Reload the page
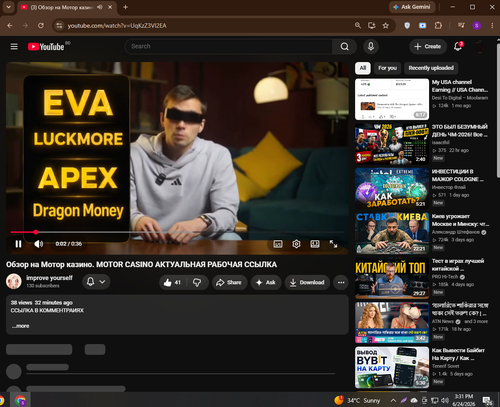 (41, 26)
